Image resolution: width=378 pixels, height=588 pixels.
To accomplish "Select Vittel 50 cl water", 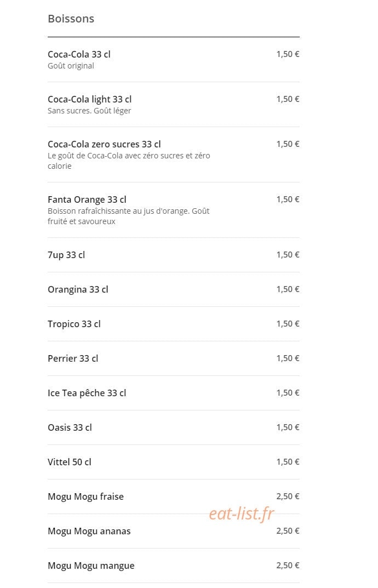I will pyautogui.click(x=173, y=462).
